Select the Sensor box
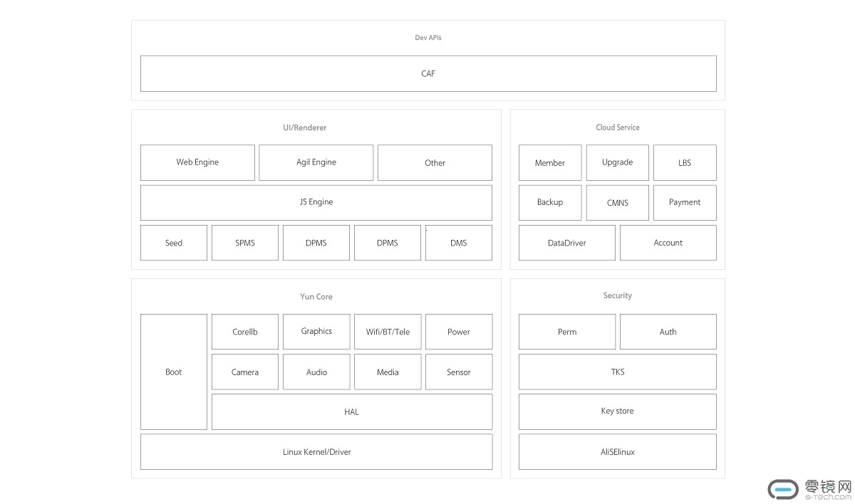Screen dimensions: 855x504 (x=459, y=372)
